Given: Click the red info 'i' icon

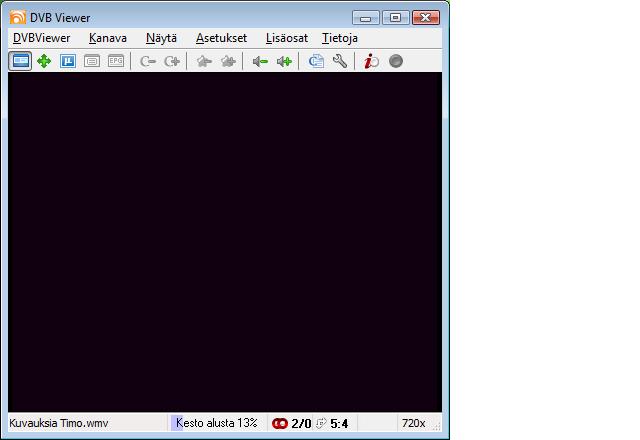Looking at the screenshot, I should coord(371,61).
